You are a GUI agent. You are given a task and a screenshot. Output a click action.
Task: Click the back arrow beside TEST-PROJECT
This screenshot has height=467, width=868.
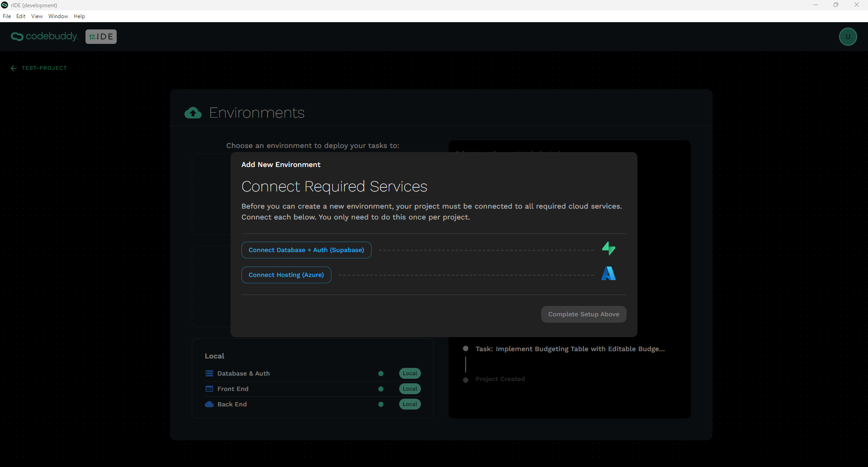click(x=14, y=68)
